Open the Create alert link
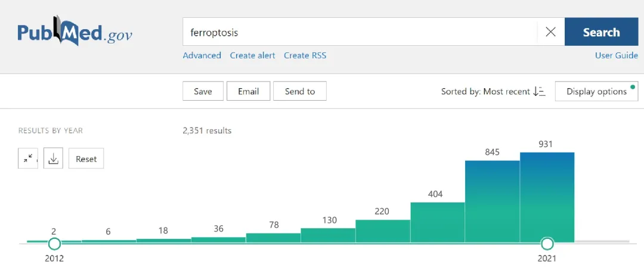Image resolution: width=644 pixels, height=274 pixels. click(253, 55)
